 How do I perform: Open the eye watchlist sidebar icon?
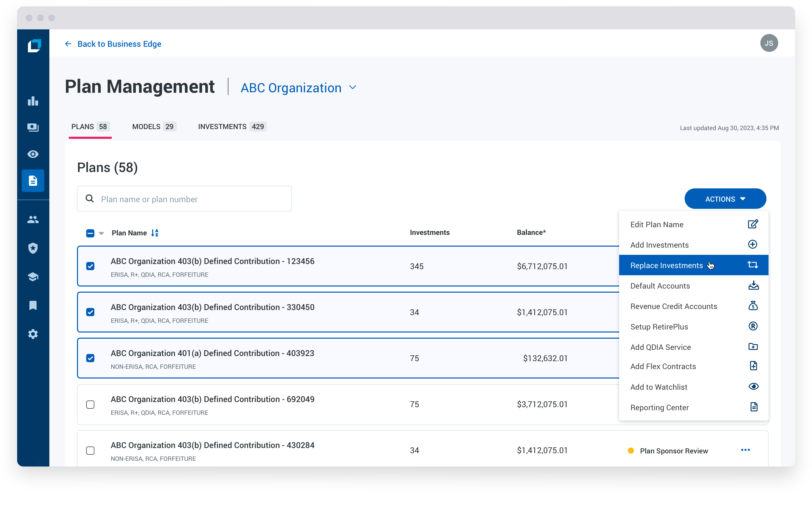33,154
